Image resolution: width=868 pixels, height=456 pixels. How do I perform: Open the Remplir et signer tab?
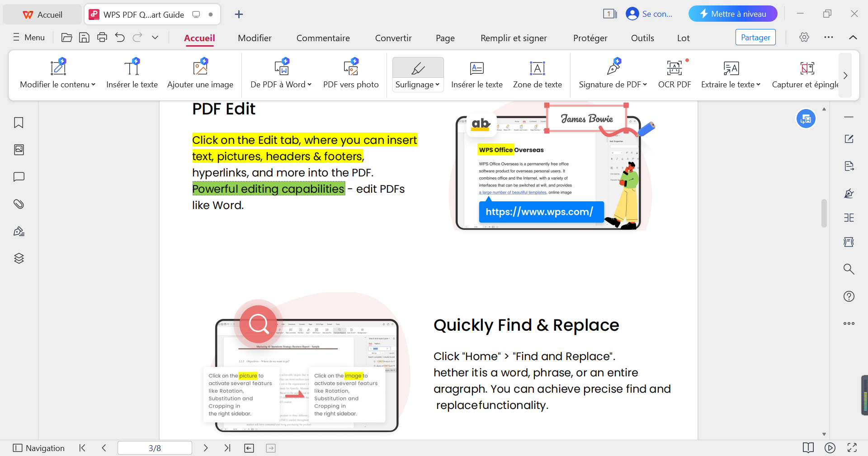click(514, 38)
